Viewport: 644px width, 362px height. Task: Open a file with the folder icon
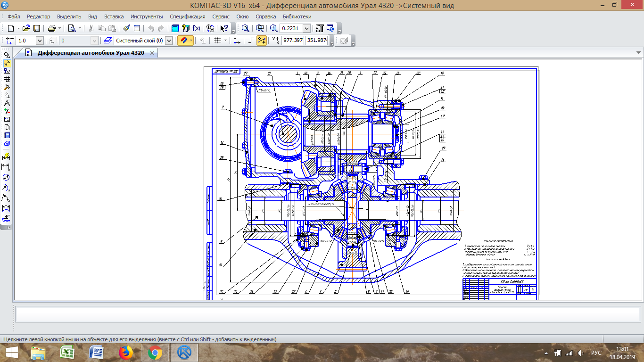26,28
